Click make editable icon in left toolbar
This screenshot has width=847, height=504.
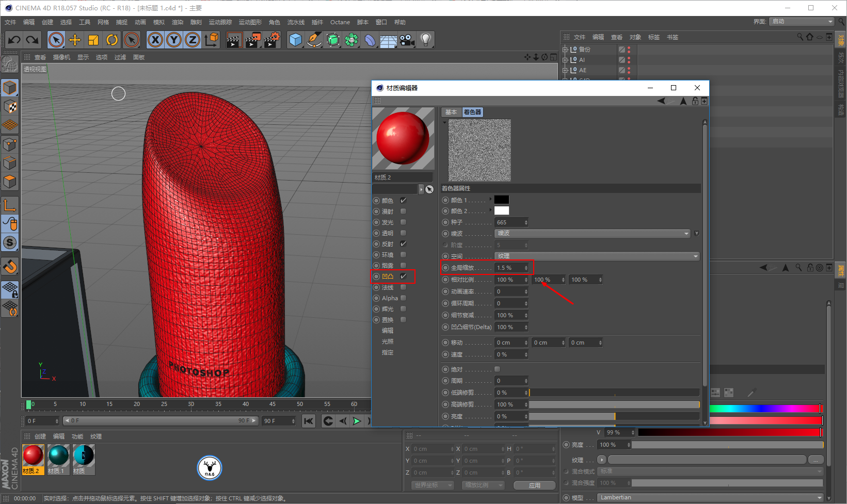[10, 64]
